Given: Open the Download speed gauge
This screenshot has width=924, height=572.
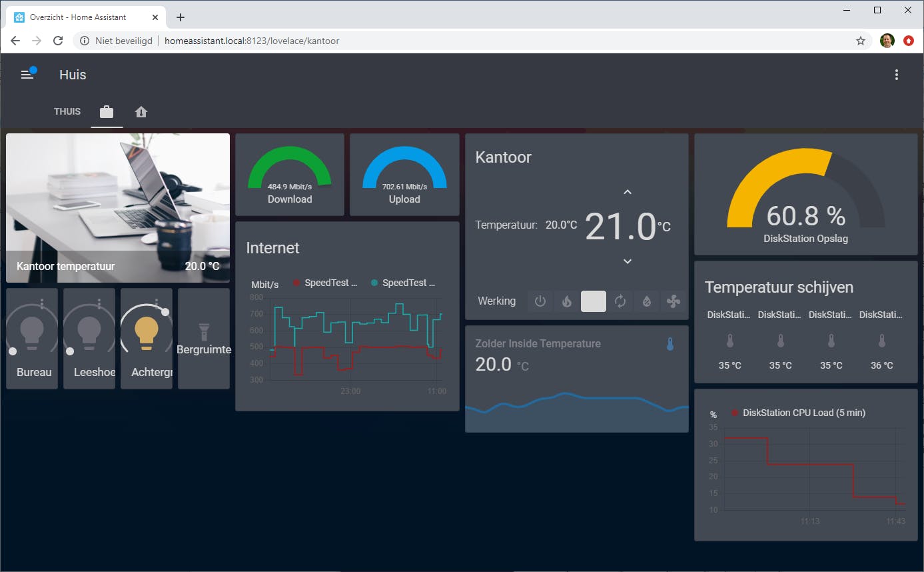Looking at the screenshot, I should (290, 175).
